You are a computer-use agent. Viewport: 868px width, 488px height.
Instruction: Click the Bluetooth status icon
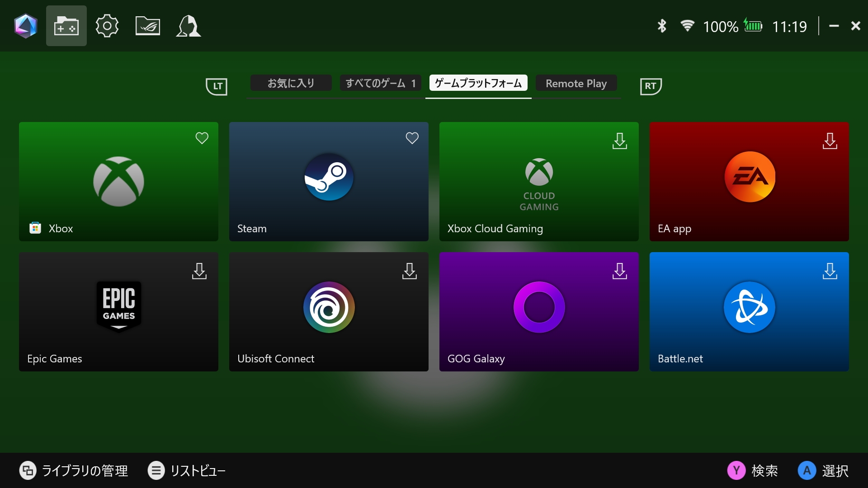pos(661,26)
